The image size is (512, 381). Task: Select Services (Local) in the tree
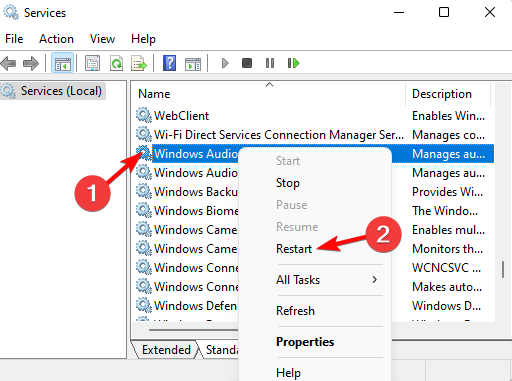[x=53, y=91]
